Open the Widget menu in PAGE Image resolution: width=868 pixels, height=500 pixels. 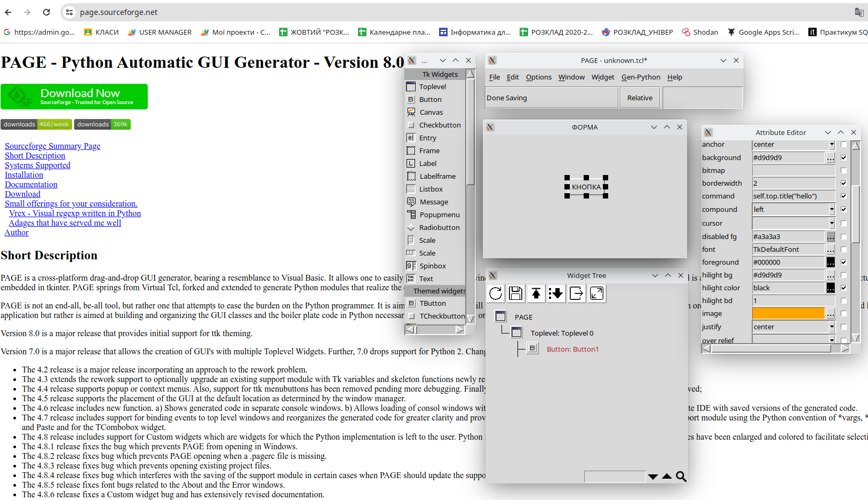tap(603, 77)
